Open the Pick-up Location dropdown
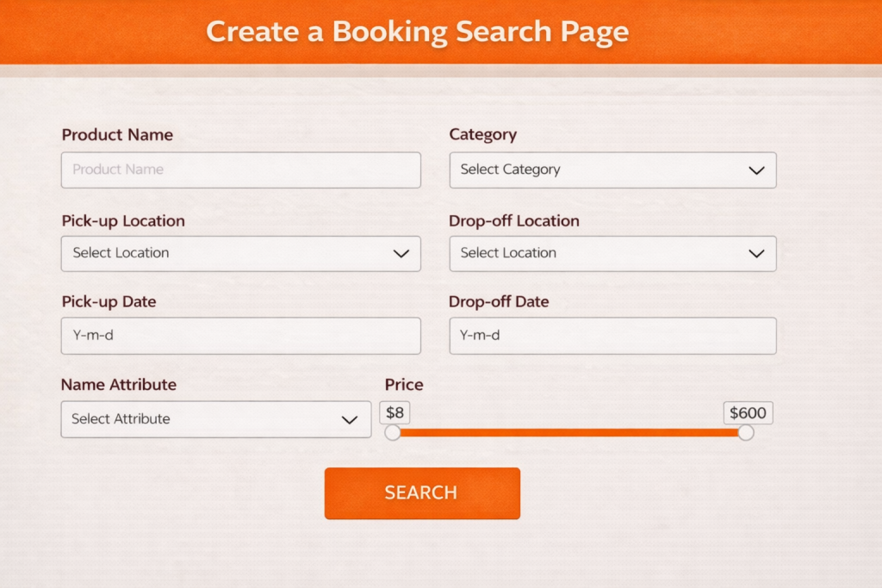Viewport: 882px width, 588px height. [x=241, y=253]
